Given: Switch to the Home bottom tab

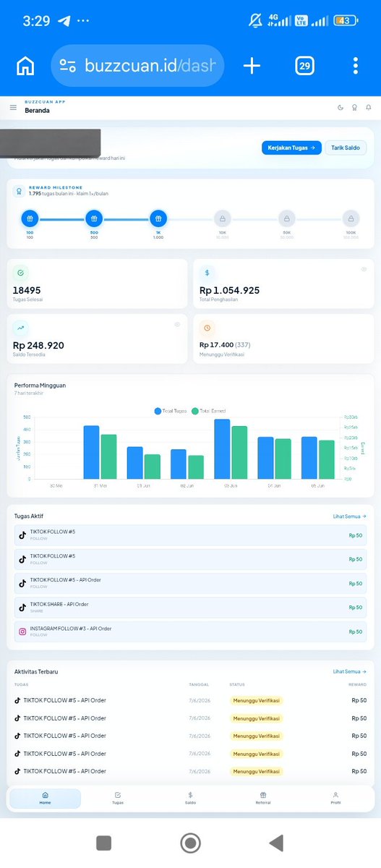Looking at the screenshot, I should coord(46,799).
